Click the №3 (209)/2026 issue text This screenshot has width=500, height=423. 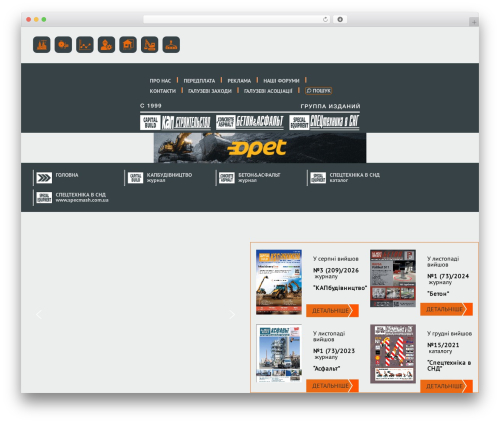(x=336, y=270)
